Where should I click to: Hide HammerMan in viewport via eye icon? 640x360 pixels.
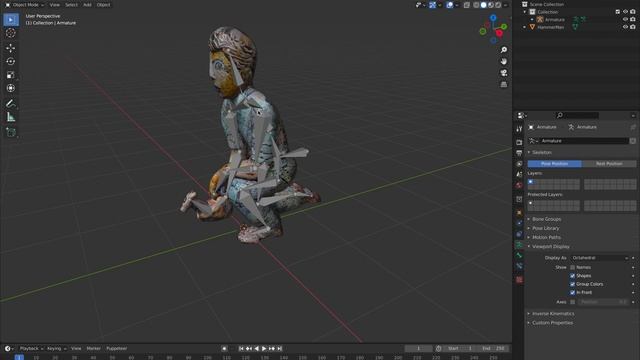625,27
